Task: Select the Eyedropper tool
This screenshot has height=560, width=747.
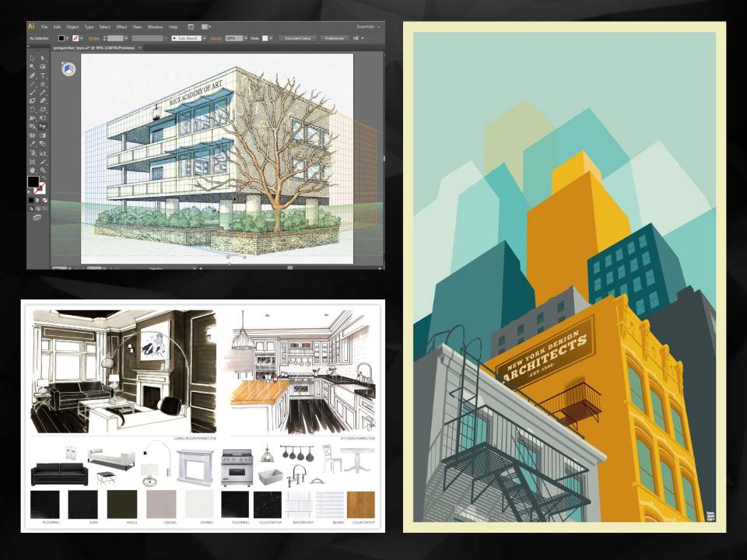Action: pos(33,144)
